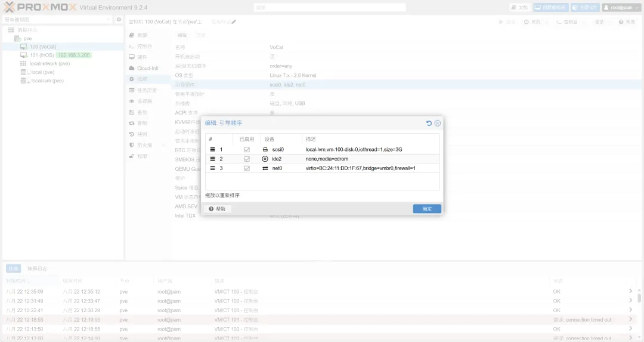Open the 文档 documentation button
The image size is (644, 342).
tap(519, 7)
